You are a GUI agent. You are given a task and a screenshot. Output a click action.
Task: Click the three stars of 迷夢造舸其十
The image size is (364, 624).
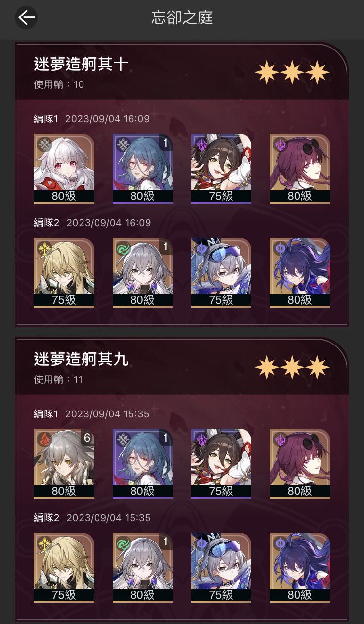click(x=292, y=72)
